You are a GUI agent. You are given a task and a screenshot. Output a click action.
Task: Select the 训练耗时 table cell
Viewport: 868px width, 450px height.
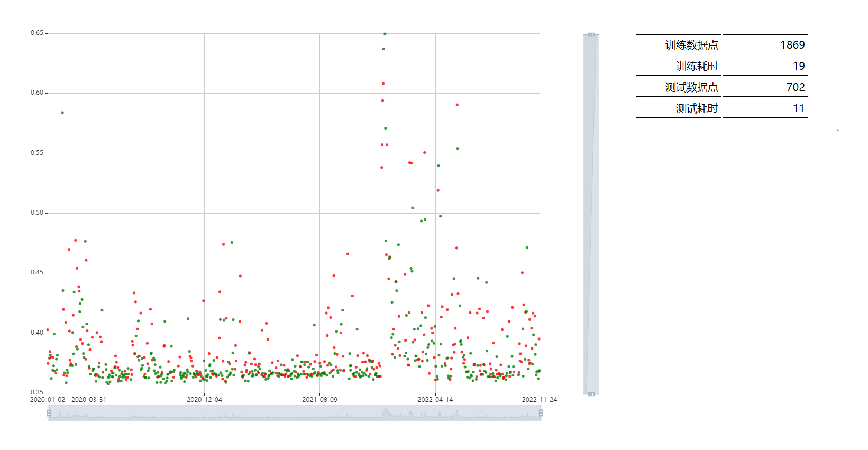point(679,66)
